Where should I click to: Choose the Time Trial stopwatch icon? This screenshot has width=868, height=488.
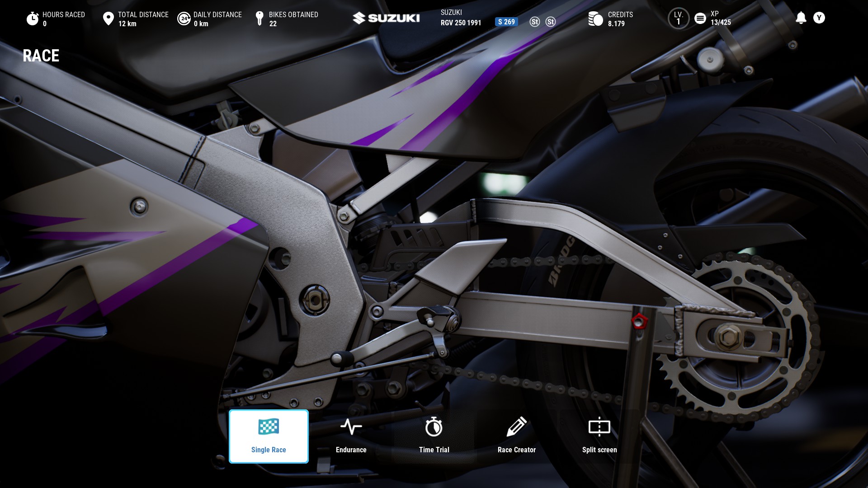tap(434, 427)
